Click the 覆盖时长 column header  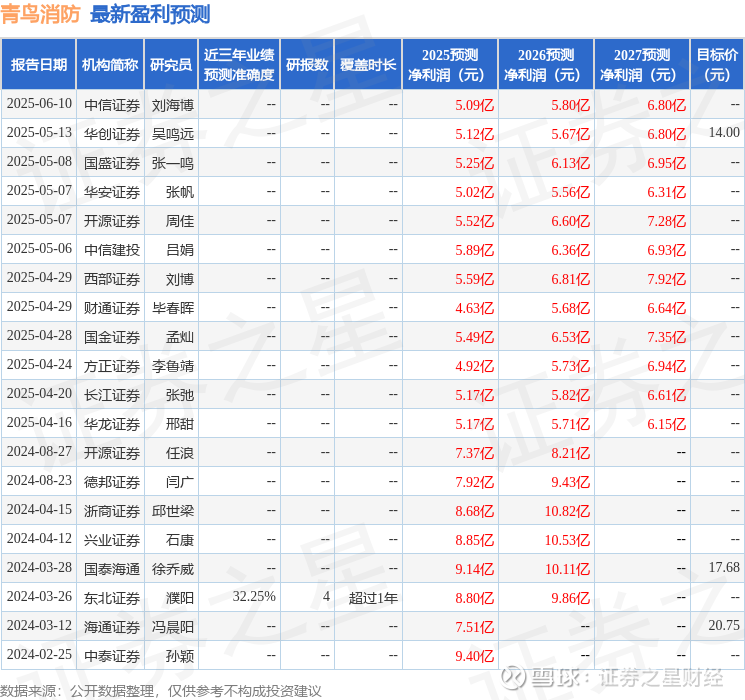(x=368, y=64)
